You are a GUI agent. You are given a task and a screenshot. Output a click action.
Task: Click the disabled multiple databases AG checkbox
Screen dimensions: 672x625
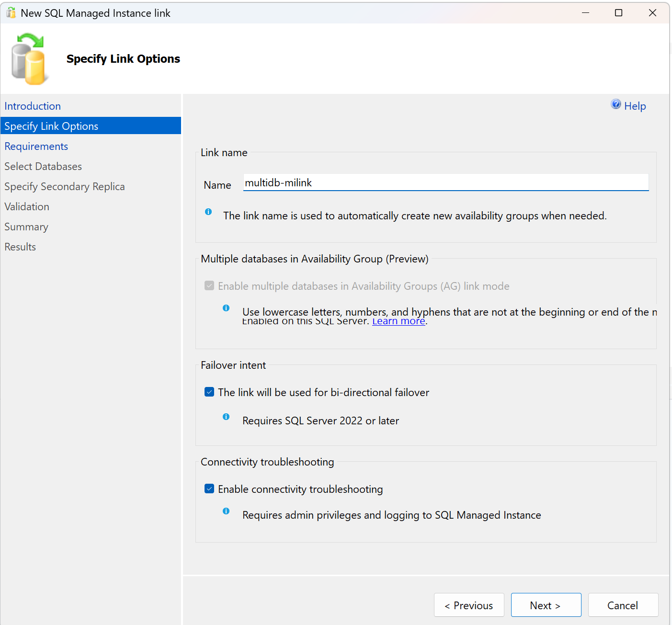click(x=209, y=286)
